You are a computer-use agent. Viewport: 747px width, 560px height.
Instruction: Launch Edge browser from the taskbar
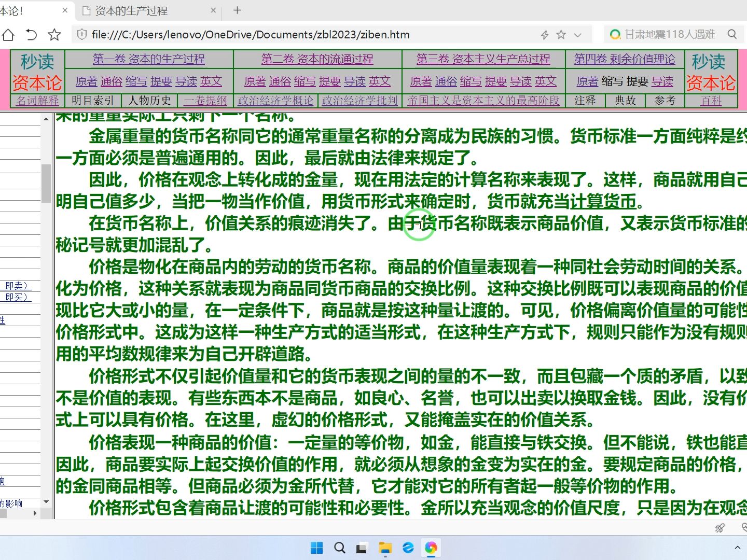pos(408,548)
